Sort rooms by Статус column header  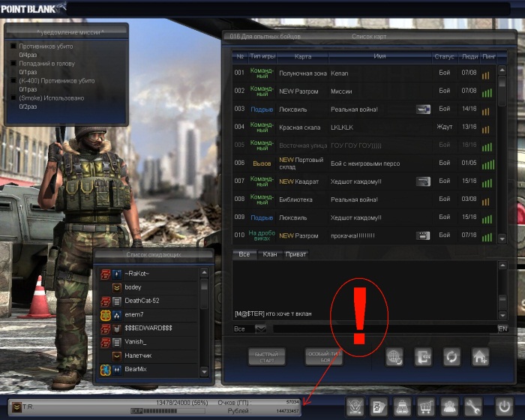(444, 56)
